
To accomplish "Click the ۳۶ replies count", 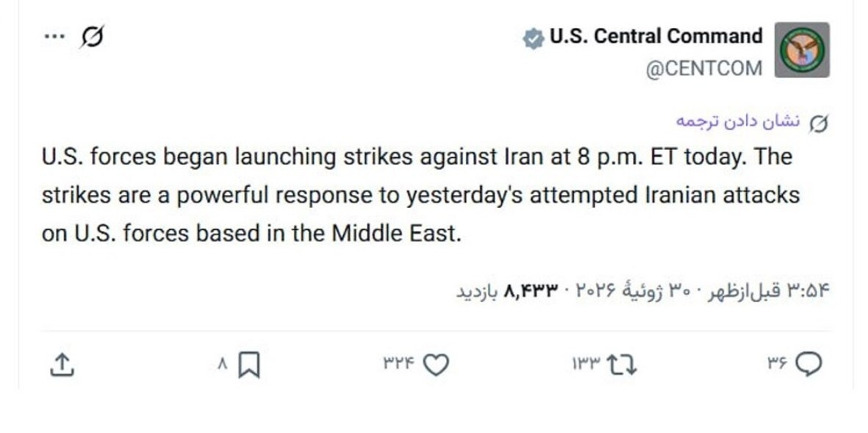I will pyautogui.click(x=777, y=364).
